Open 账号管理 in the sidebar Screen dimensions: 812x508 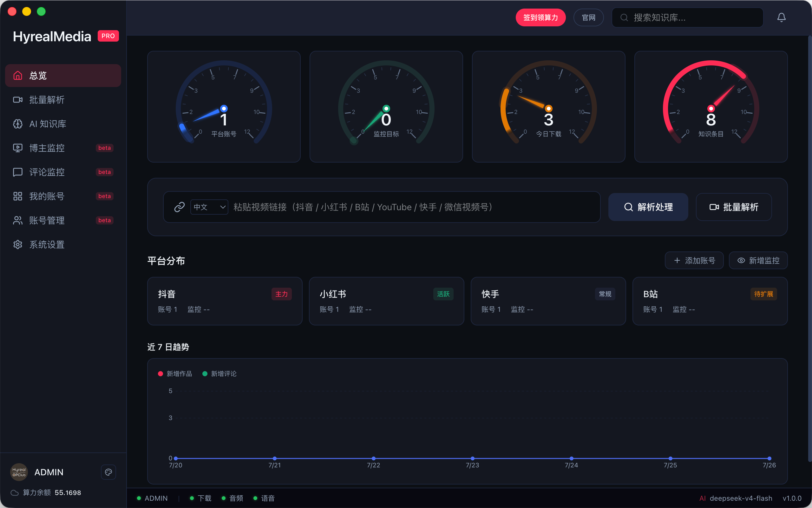(x=63, y=220)
